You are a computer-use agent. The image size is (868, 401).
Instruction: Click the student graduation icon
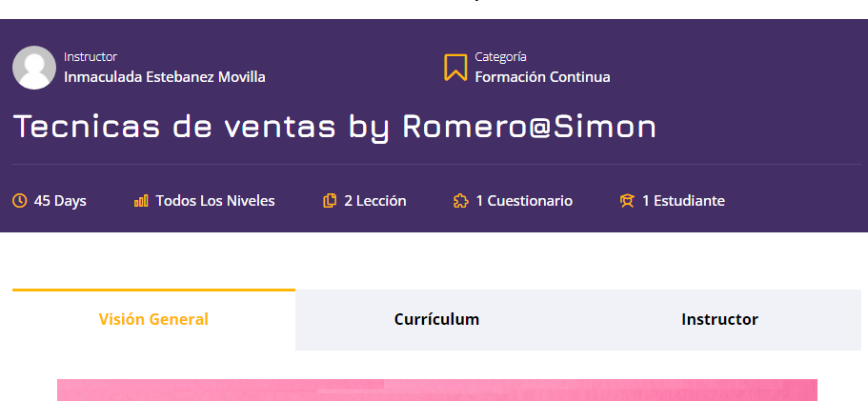coord(627,200)
